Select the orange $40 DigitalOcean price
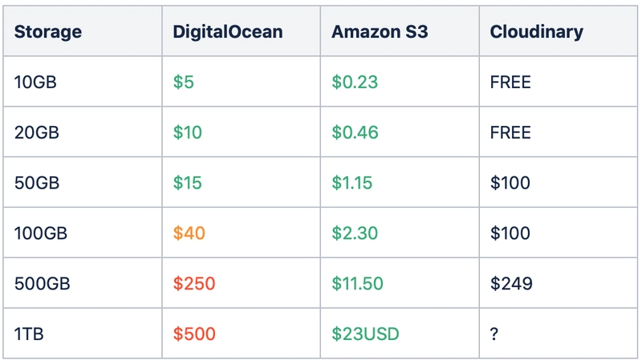 (189, 233)
